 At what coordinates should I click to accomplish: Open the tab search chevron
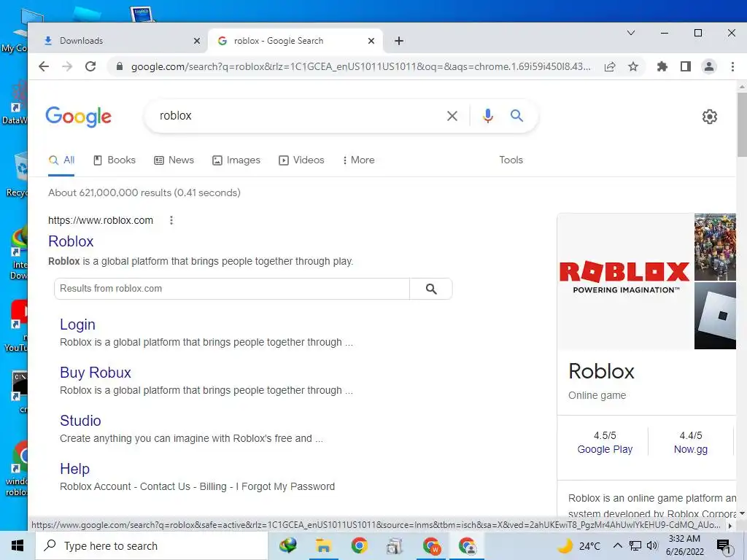click(631, 33)
